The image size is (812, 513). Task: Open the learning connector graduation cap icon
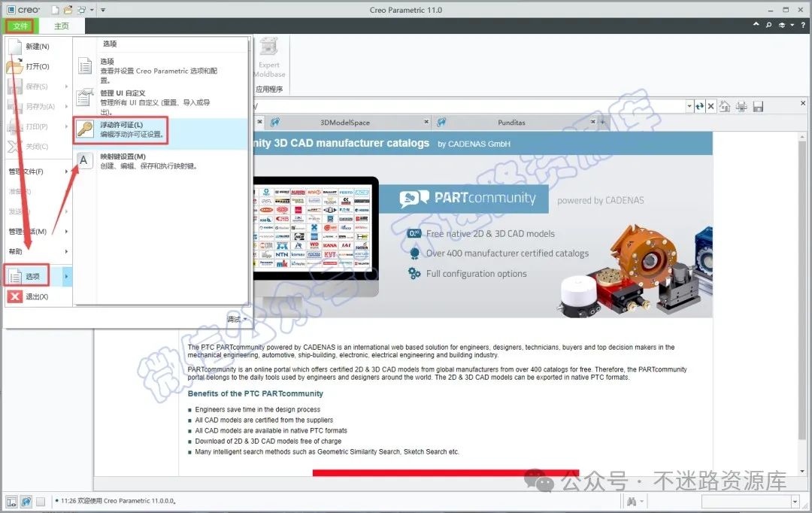click(x=782, y=25)
